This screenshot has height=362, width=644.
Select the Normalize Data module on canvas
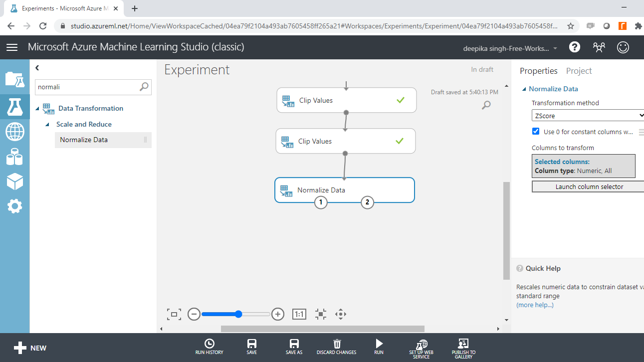pyautogui.click(x=344, y=190)
